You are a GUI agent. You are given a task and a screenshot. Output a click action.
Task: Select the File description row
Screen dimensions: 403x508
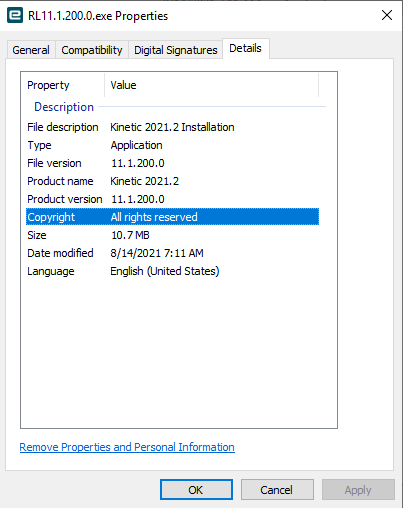point(172,127)
